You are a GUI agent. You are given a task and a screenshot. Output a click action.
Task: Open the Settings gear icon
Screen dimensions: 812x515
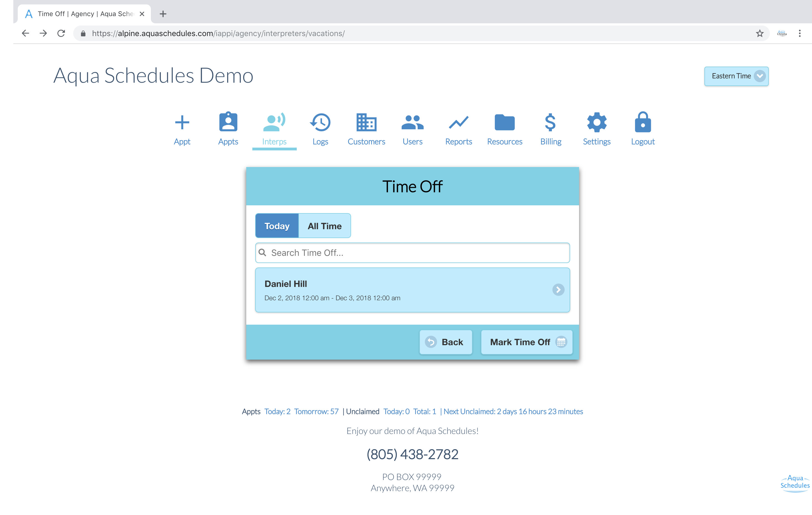coord(597,122)
